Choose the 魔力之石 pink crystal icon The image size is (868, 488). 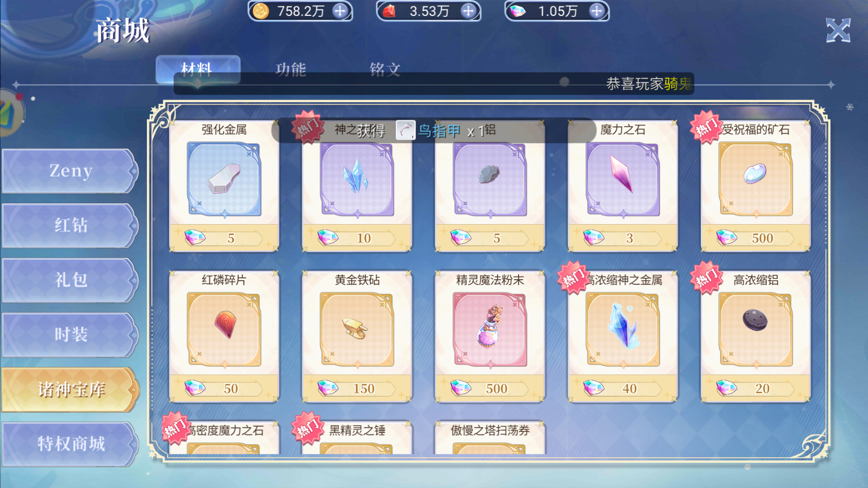tap(623, 180)
